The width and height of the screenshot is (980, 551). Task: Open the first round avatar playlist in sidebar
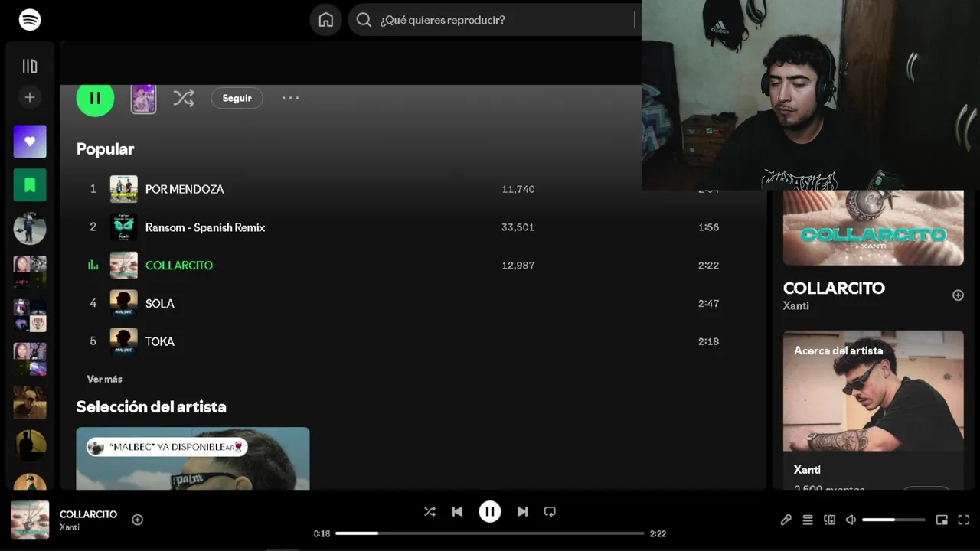pos(30,228)
